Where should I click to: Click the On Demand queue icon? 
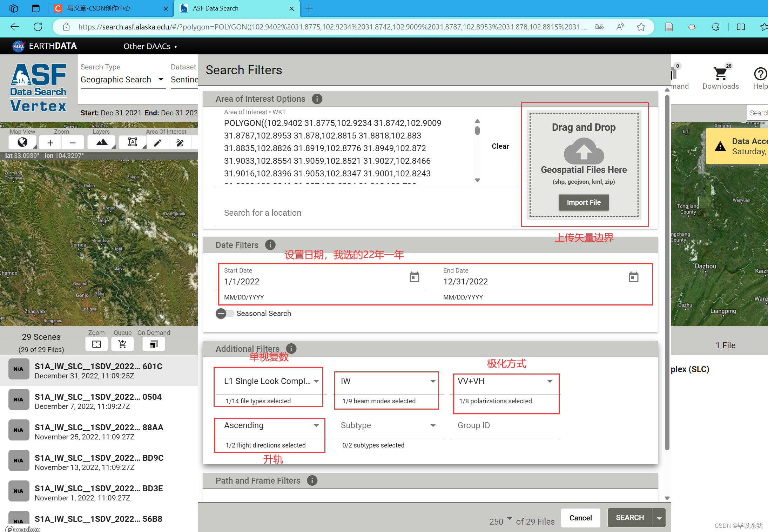coord(154,344)
